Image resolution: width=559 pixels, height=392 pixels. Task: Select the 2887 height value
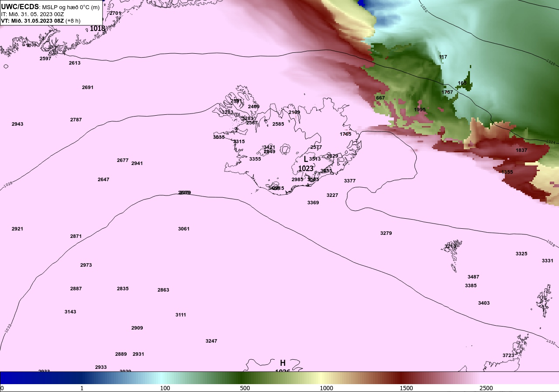coord(76,289)
